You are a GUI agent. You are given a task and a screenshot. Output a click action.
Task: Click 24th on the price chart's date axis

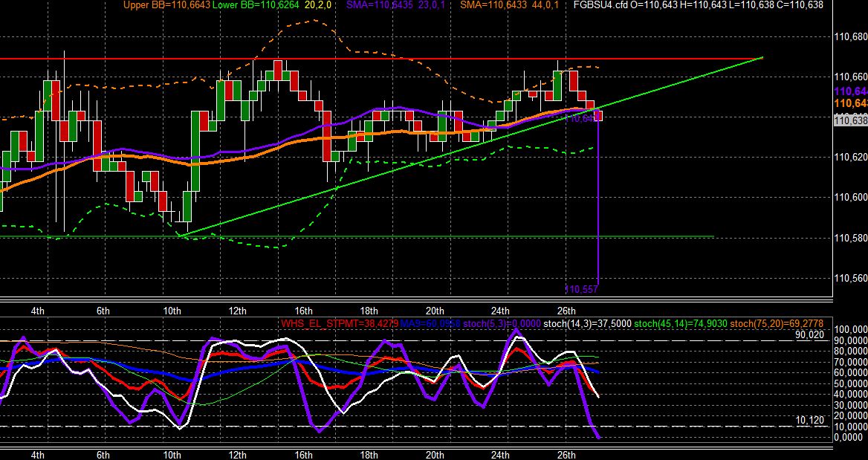pyautogui.click(x=500, y=310)
